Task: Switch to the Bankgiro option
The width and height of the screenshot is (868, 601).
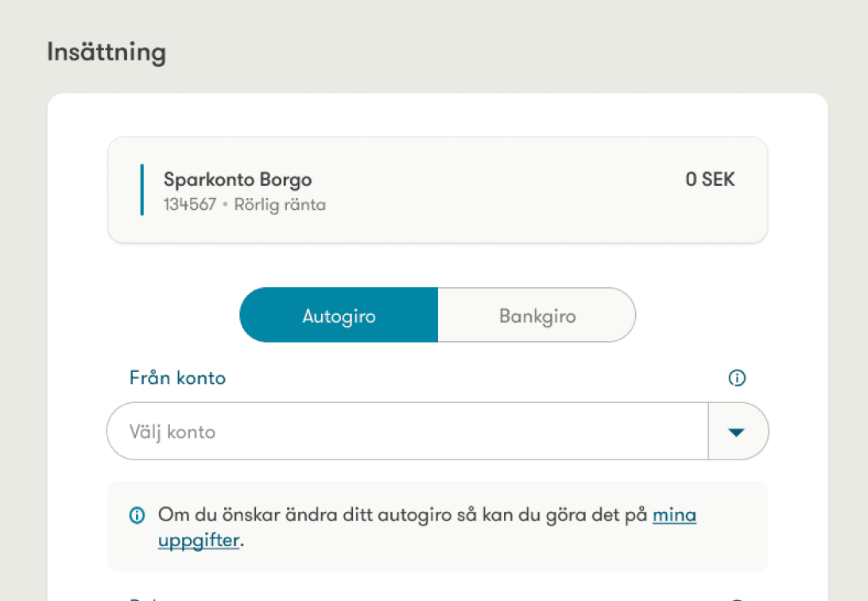Action: pyautogui.click(x=537, y=316)
